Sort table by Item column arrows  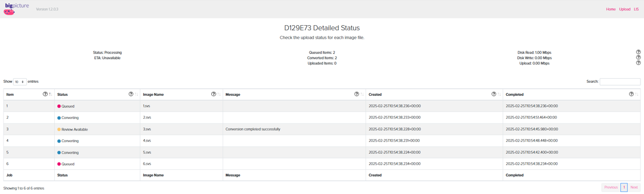point(50,94)
